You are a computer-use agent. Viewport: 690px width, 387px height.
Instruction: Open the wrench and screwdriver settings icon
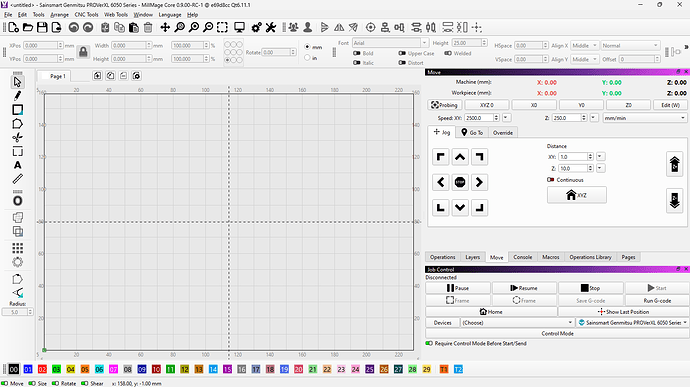271,28
